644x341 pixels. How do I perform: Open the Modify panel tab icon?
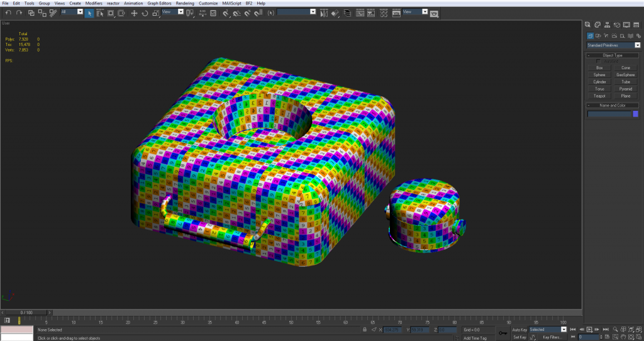pyautogui.click(x=598, y=25)
